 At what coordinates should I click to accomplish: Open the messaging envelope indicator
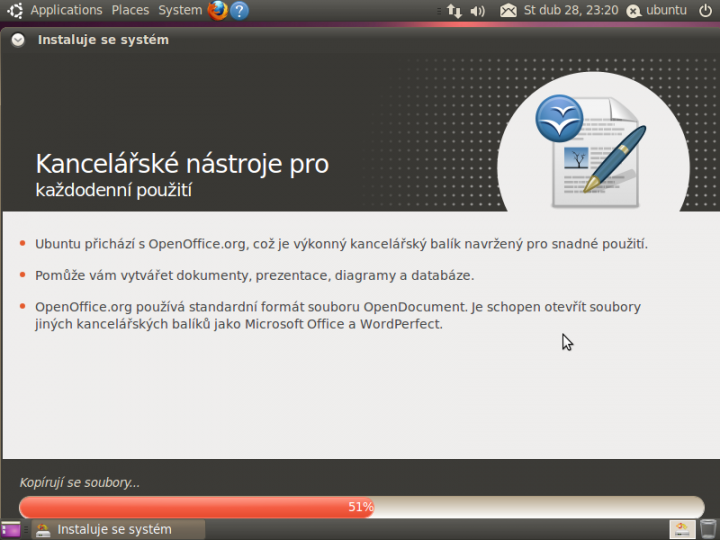click(508, 11)
